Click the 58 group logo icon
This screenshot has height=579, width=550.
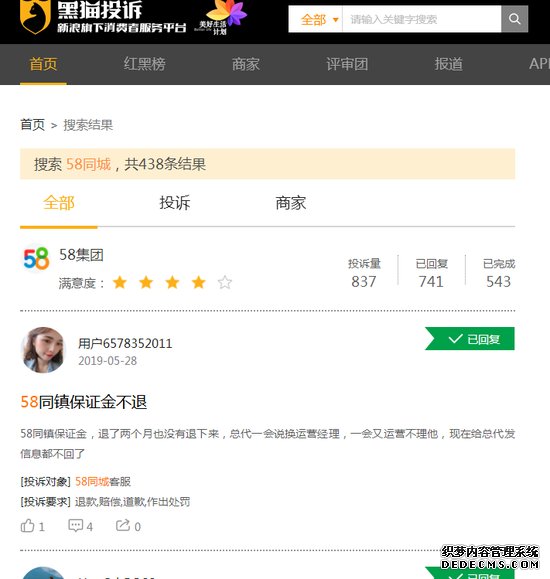(36, 258)
